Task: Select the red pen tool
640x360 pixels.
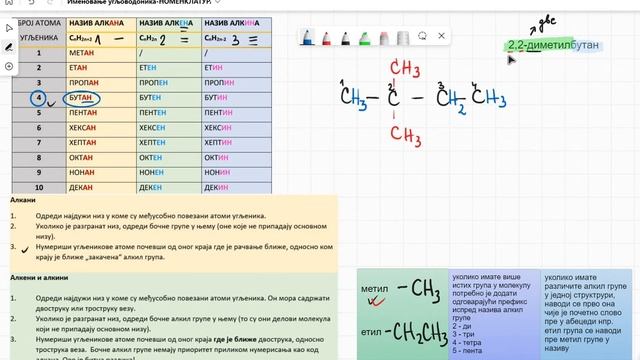Action: (x=326, y=38)
